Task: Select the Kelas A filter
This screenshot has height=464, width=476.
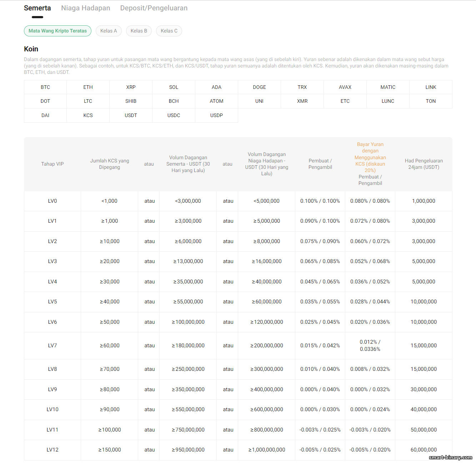Action: (109, 31)
